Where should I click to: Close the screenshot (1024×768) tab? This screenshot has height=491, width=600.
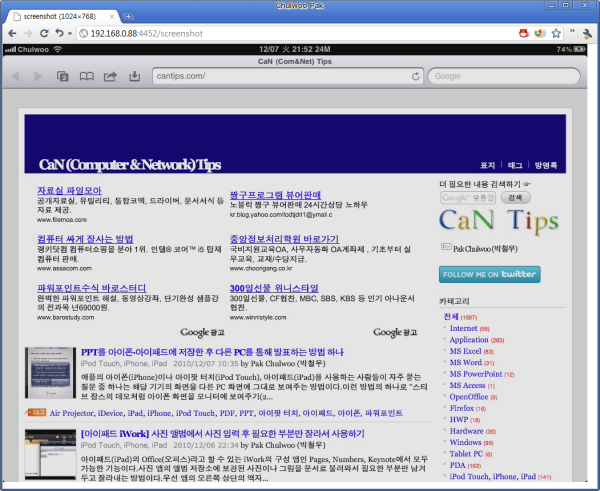click(112, 16)
